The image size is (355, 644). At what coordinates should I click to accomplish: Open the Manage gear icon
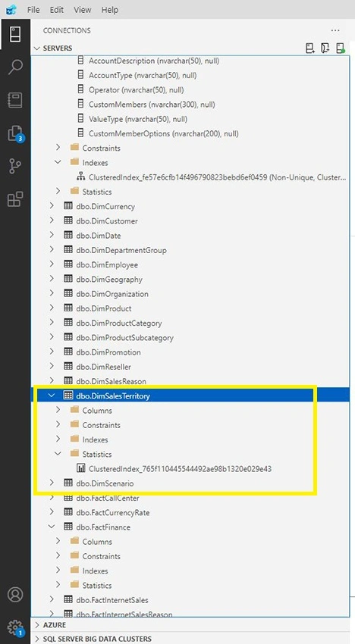click(x=15, y=627)
